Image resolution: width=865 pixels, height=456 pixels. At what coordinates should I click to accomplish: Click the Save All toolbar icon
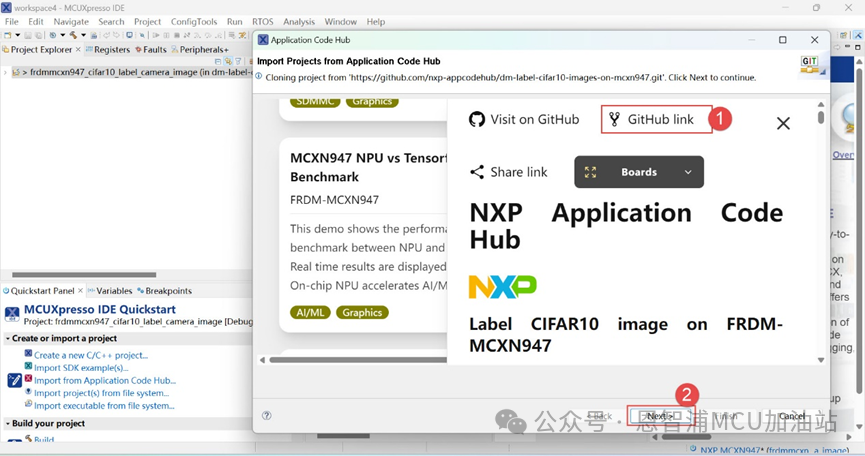pos(39,35)
